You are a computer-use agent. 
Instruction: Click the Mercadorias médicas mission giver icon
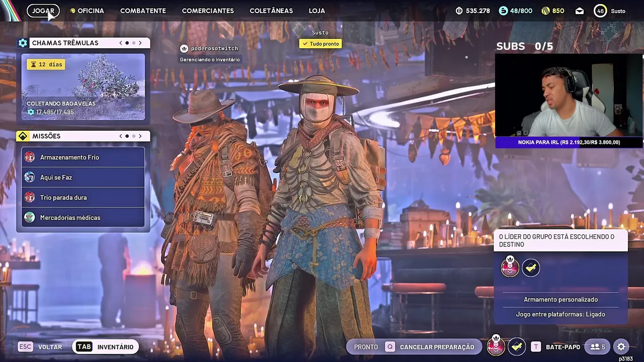pyautogui.click(x=30, y=218)
